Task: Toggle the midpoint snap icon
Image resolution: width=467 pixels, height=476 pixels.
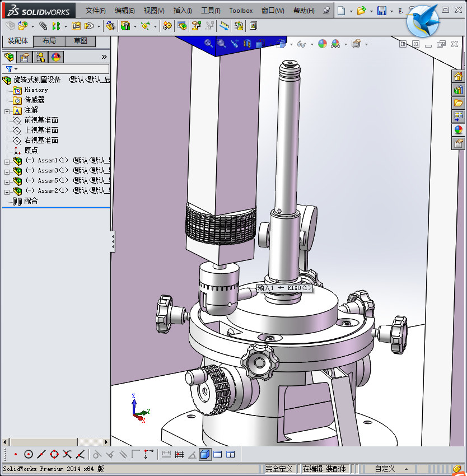Action: pyautogui.click(x=41, y=454)
